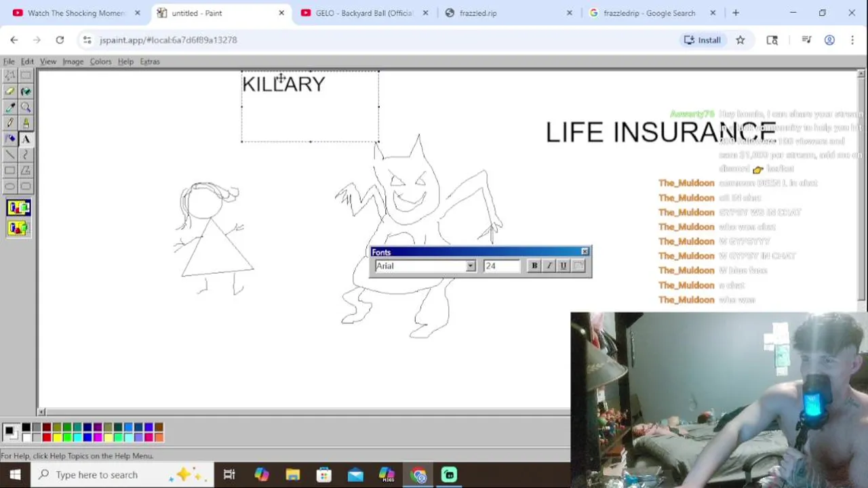
Task: Select the Pencil tool
Action: click(x=10, y=123)
